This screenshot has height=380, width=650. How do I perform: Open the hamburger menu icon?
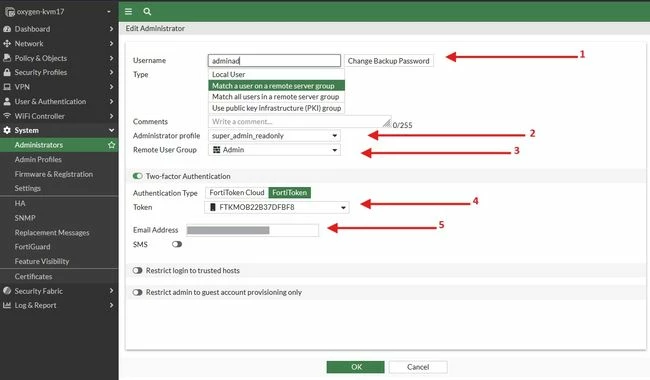tap(129, 12)
